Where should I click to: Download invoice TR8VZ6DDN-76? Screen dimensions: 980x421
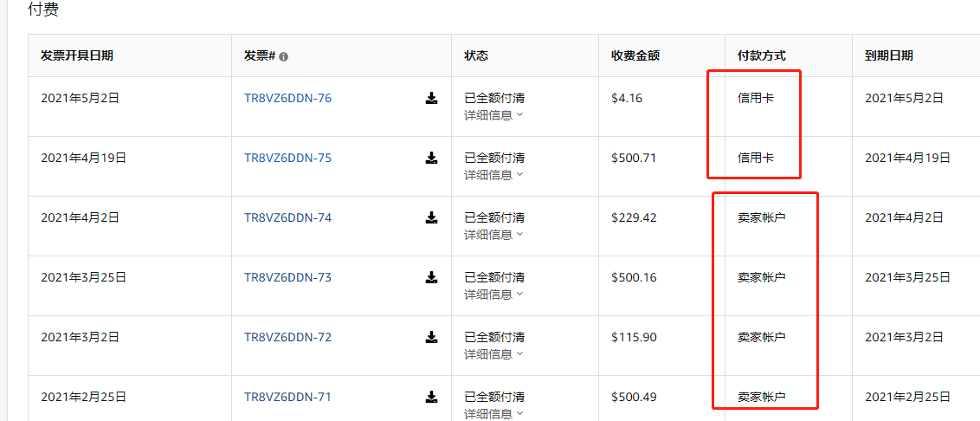431,98
